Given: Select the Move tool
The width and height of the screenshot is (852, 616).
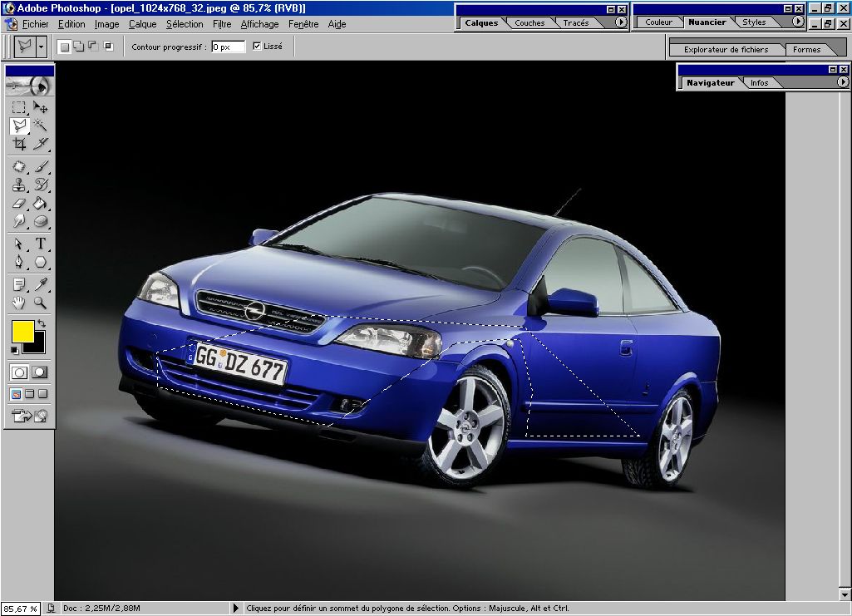Looking at the screenshot, I should pyautogui.click(x=40, y=107).
